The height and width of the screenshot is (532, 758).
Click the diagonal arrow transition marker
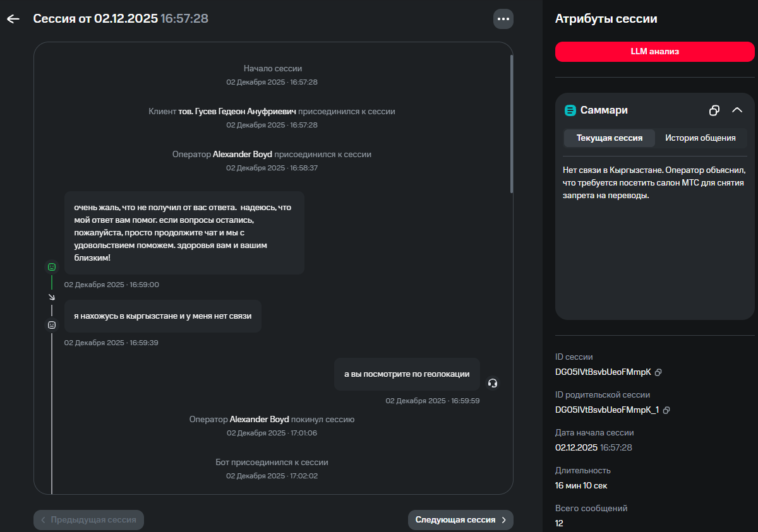pyautogui.click(x=52, y=297)
